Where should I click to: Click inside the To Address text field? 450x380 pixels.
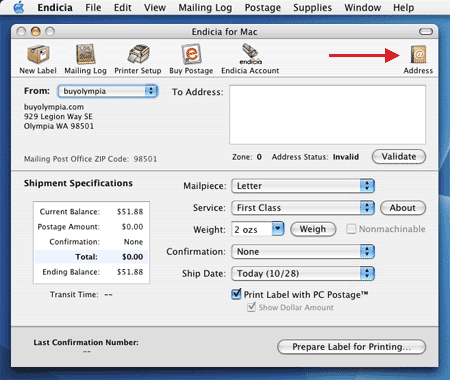click(x=327, y=115)
